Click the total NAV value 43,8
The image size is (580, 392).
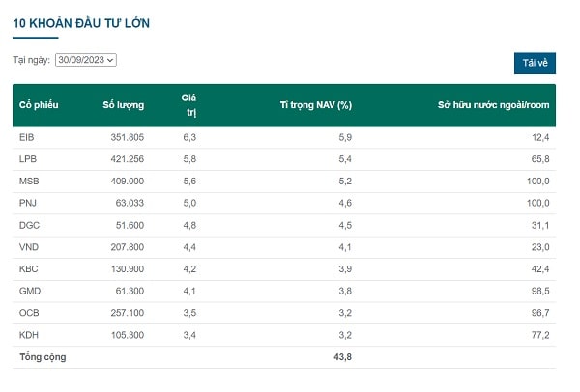(x=343, y=357)
